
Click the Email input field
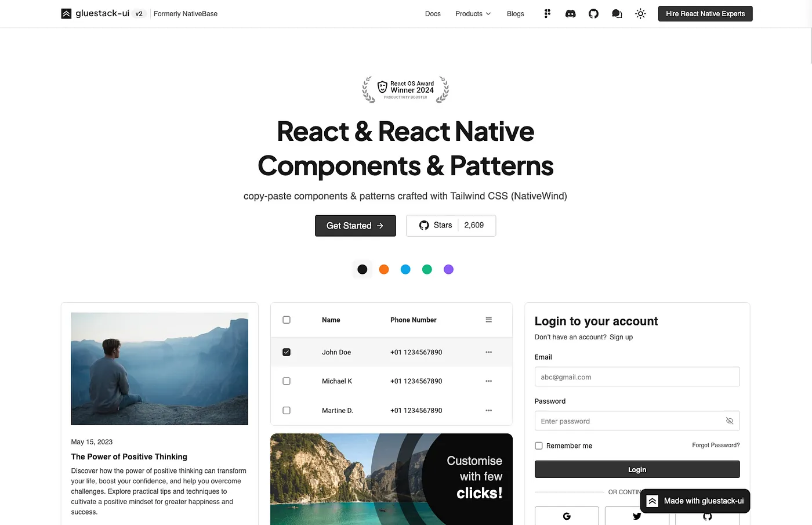click(637, 376)
